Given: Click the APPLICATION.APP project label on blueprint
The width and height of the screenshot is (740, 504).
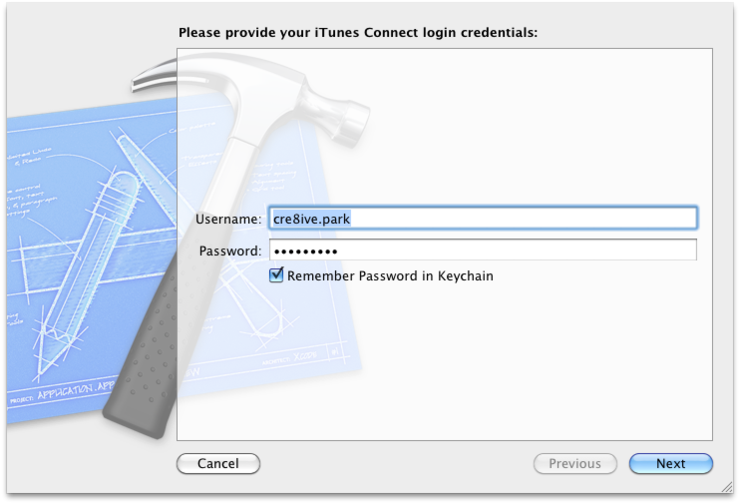Looking at the screenshot, I should (76, 391).
